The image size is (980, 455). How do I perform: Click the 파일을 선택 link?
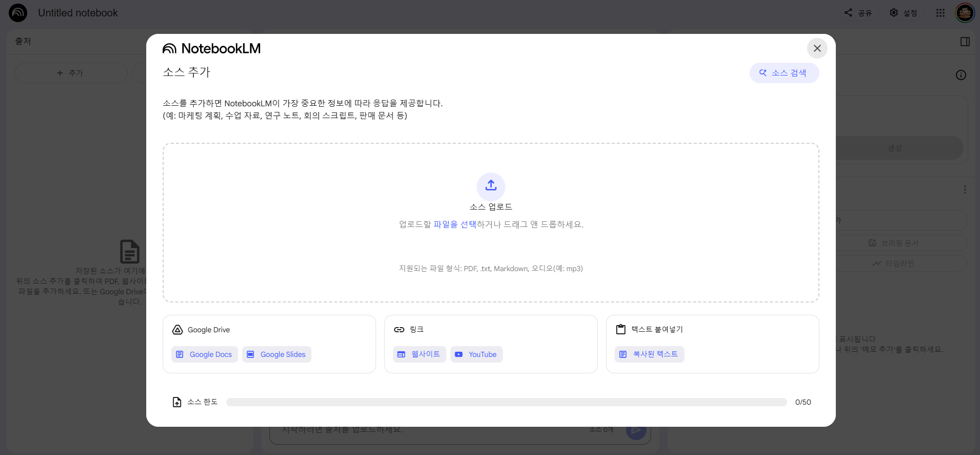tap(455, 224)
